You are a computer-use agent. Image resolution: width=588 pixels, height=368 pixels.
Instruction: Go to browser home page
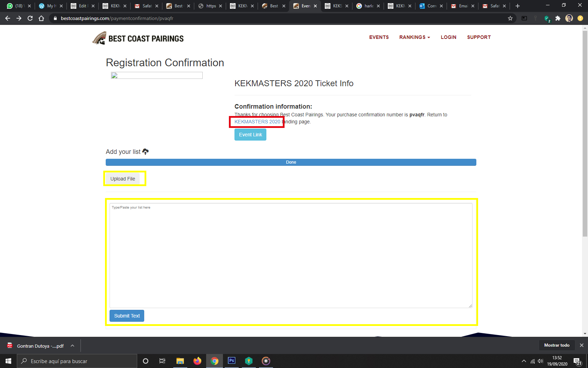pyautogui.click(x=41, y=18)
